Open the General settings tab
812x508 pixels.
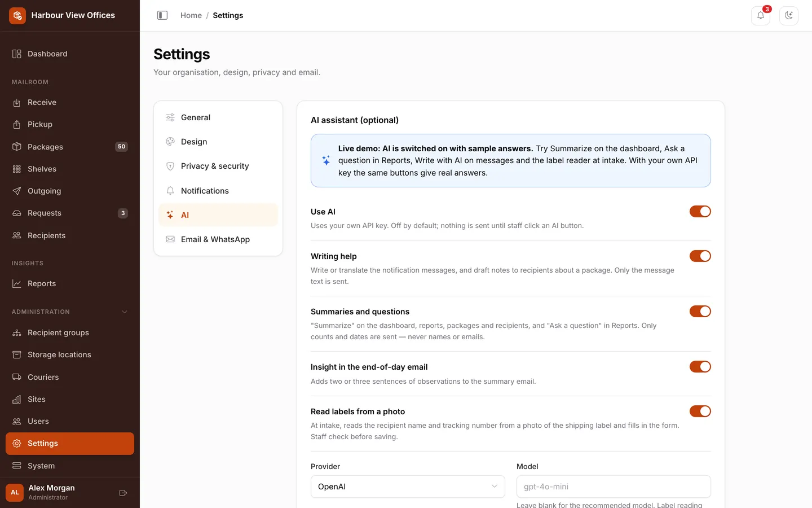(218, 117)
